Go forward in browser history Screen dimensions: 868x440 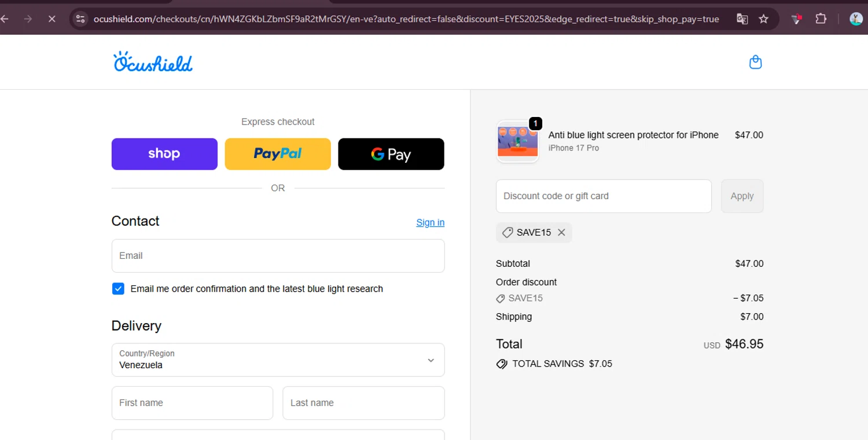(x=28, y=19)
